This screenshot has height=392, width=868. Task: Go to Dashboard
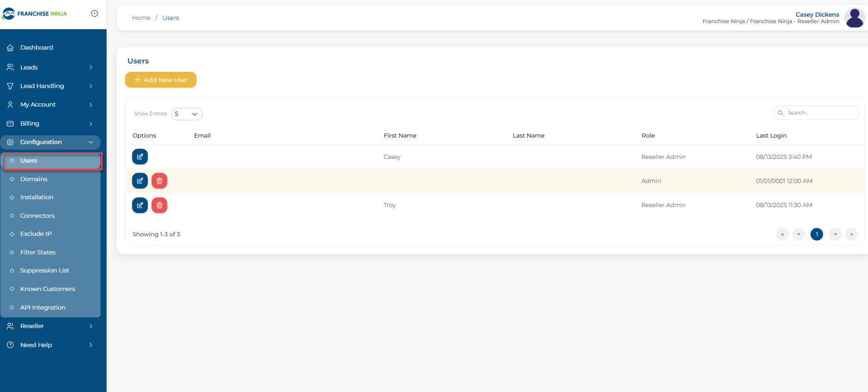[37, 48]
